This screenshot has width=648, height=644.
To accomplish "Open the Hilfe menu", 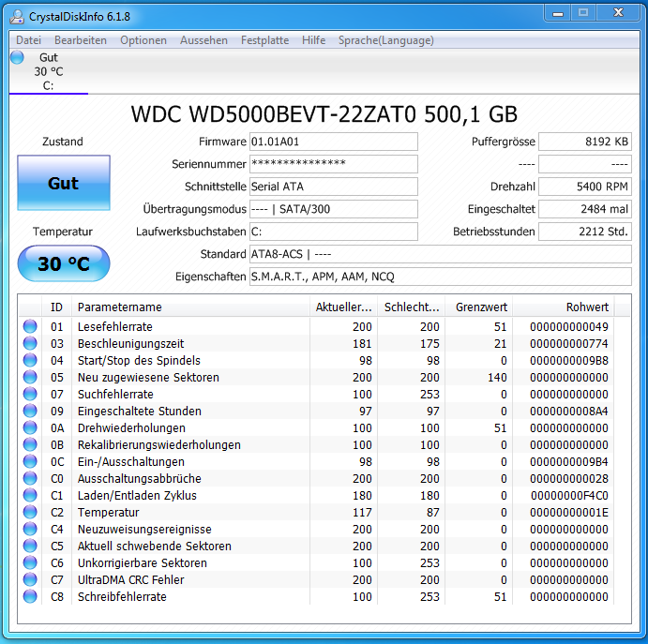I will point(313,40).
